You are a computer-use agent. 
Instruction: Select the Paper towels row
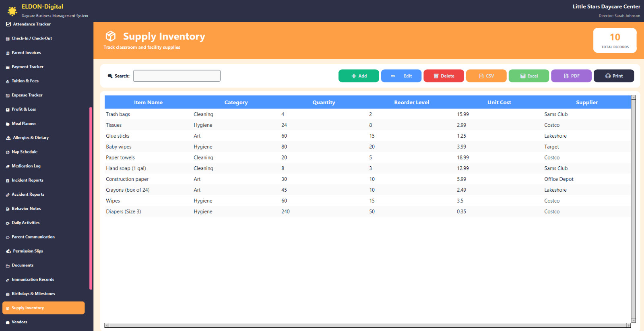tap(367, 157)
